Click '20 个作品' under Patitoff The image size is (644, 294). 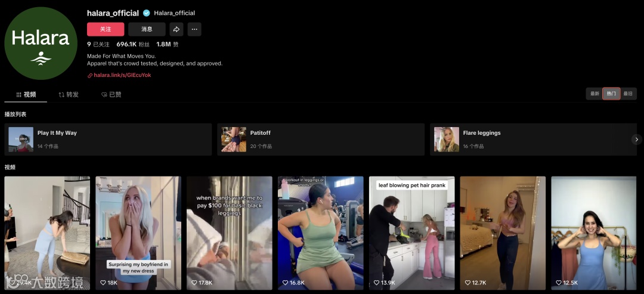(x=261, y=146)
